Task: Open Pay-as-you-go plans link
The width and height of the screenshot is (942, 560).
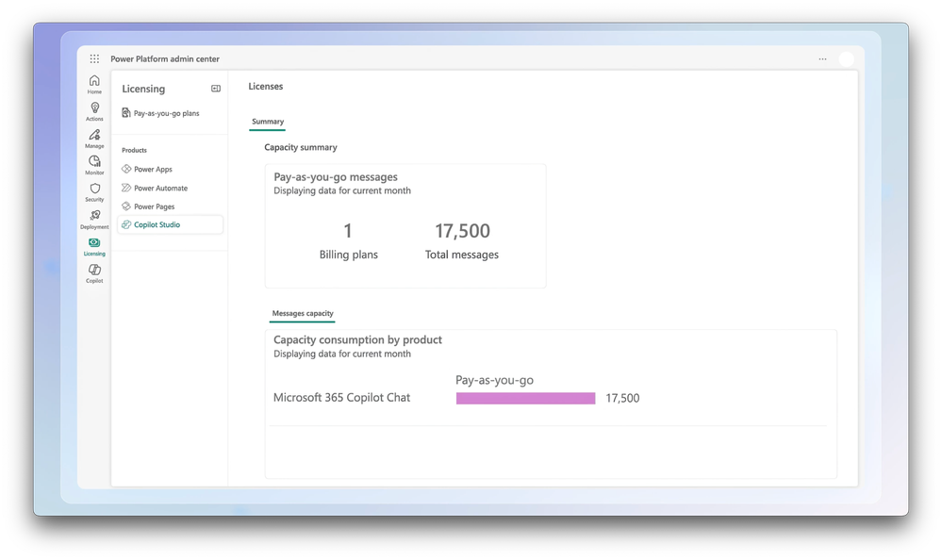Action: click(x=166, y=113)
